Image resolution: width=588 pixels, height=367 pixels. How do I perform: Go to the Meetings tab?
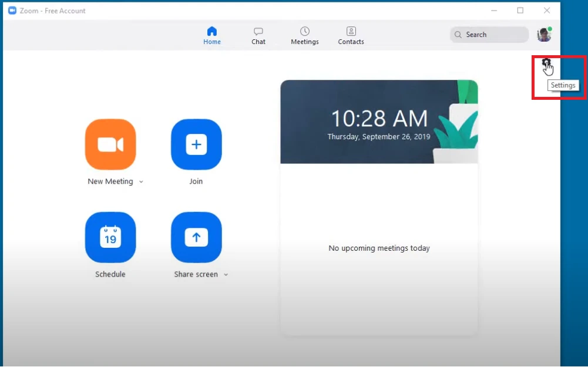[x=305, y=35]
